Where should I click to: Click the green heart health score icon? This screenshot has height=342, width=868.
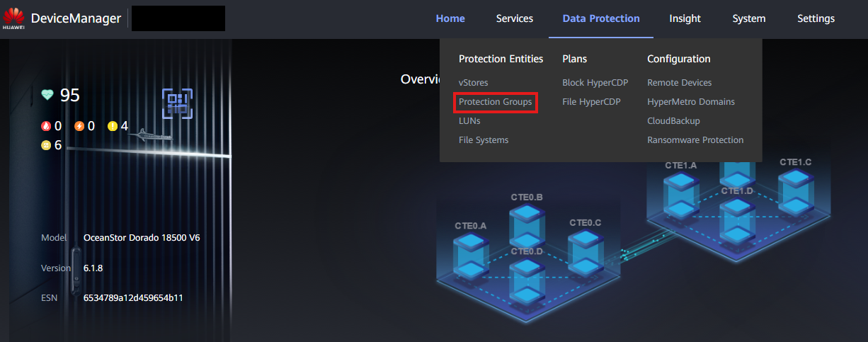tap(47, 95)
